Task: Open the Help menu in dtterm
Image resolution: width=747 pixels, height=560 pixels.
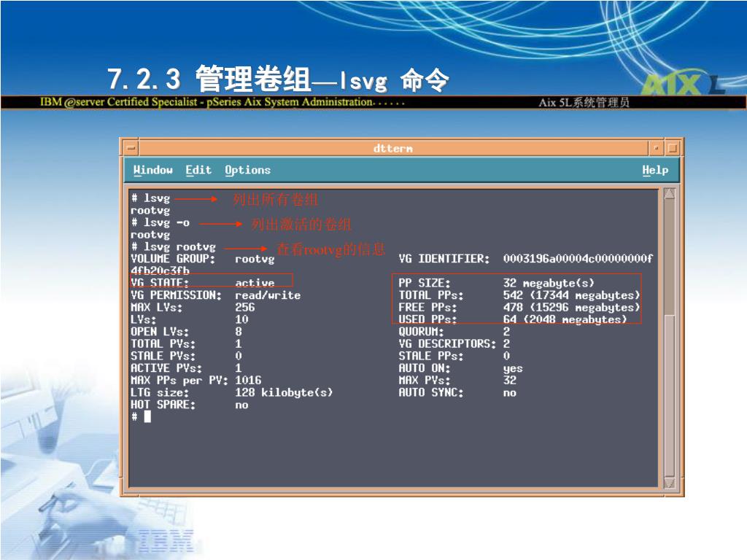Action: tap(655, 171)
